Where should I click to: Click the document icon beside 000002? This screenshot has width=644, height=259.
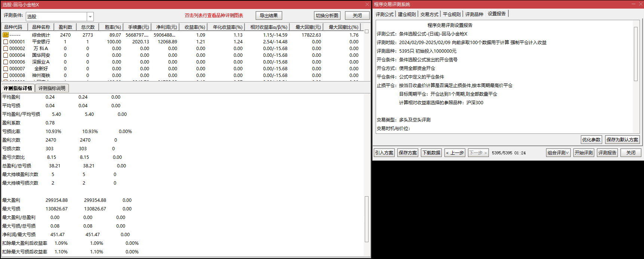pyautogui.click(x=6, y=48)
